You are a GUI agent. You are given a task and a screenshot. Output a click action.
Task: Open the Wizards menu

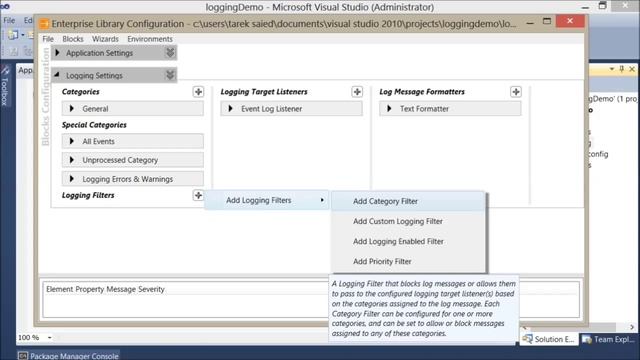coord(105,39)
